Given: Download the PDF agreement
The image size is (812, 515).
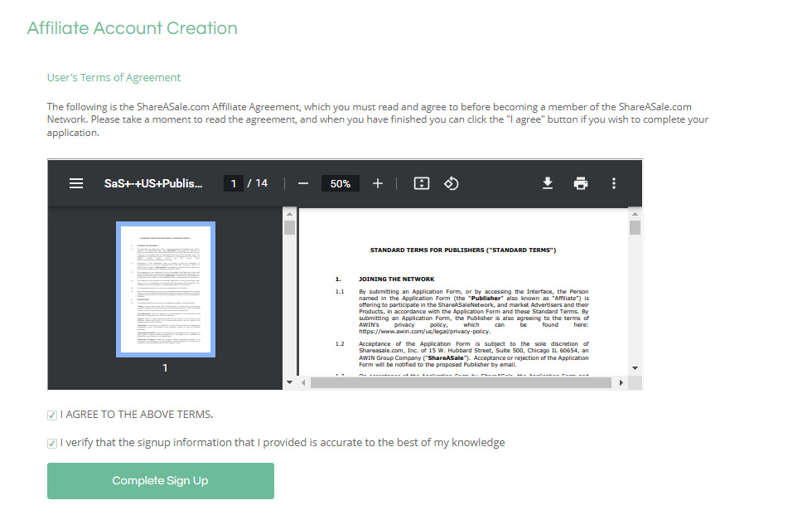Looking at the screenshot, I should [548, 183].
